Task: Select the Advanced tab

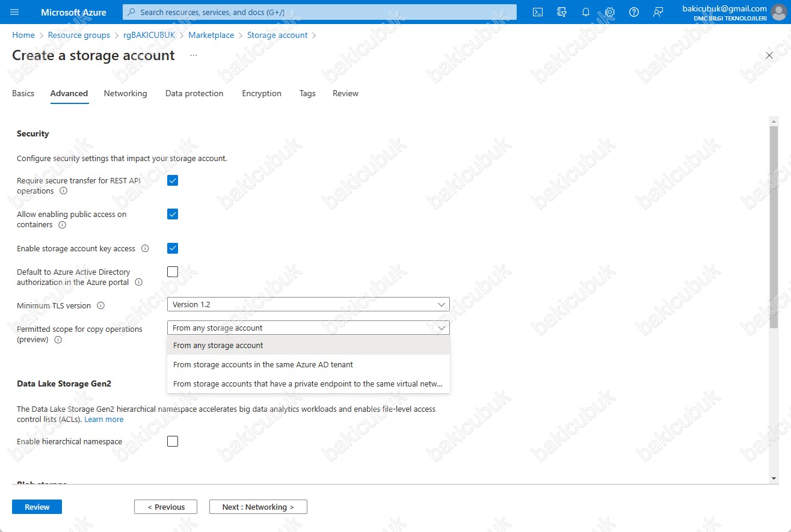Action: 69,94
